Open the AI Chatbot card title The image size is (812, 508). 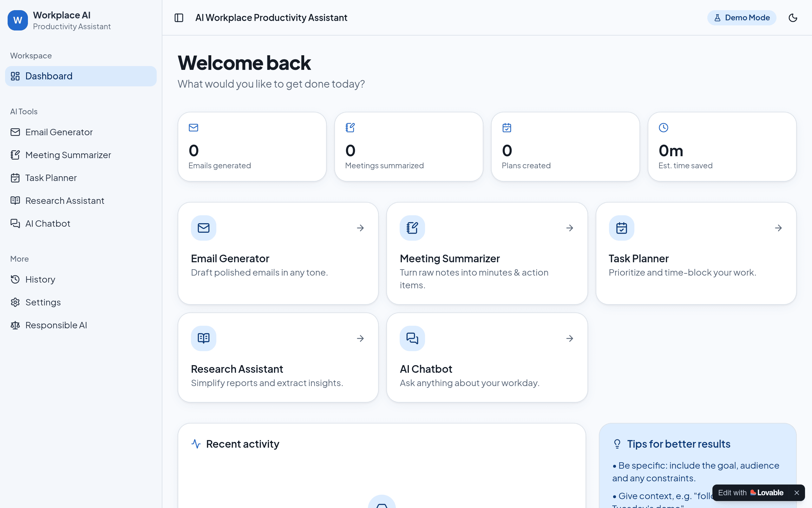click(426, 369)
